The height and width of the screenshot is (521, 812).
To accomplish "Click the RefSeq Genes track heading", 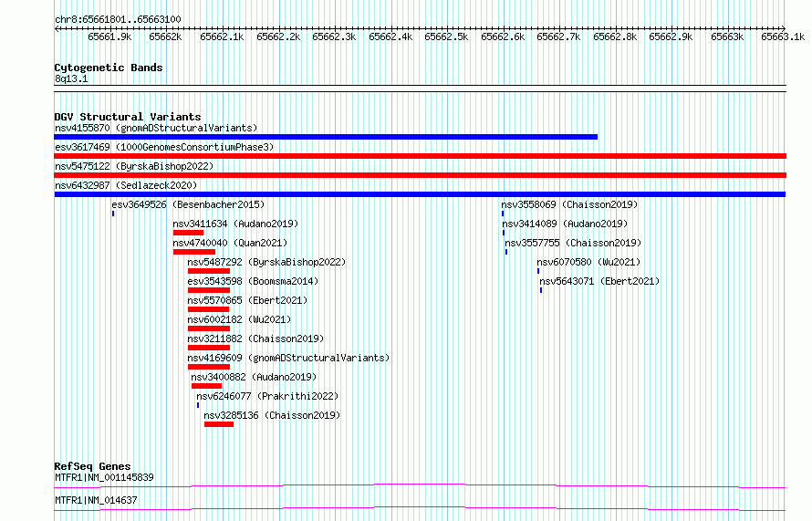I will point(92,466).
